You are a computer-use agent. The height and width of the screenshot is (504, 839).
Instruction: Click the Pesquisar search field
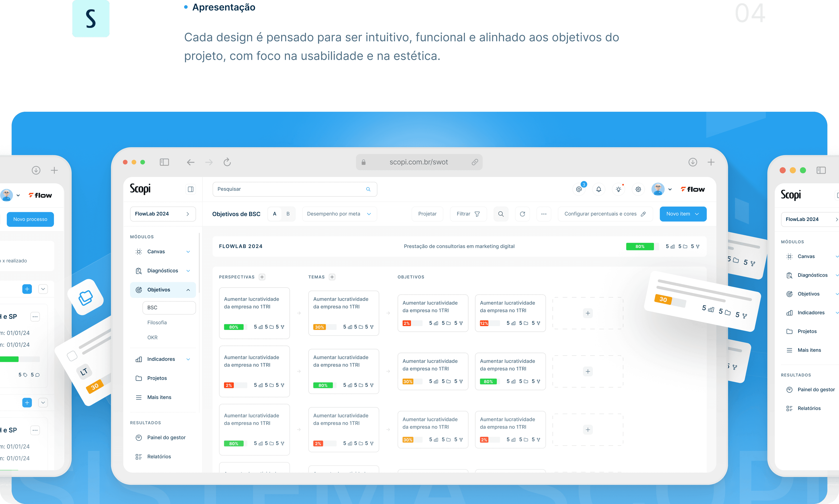(295, 189)
